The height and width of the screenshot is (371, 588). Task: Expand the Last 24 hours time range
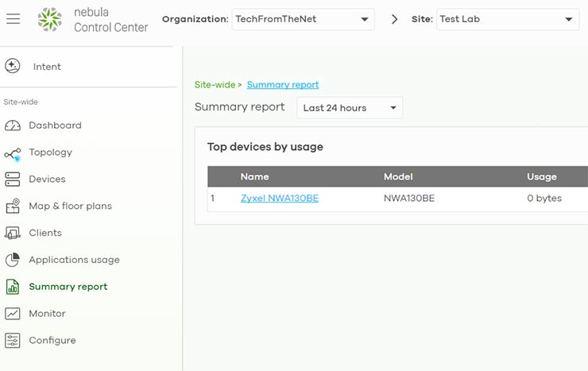(350, 108)
